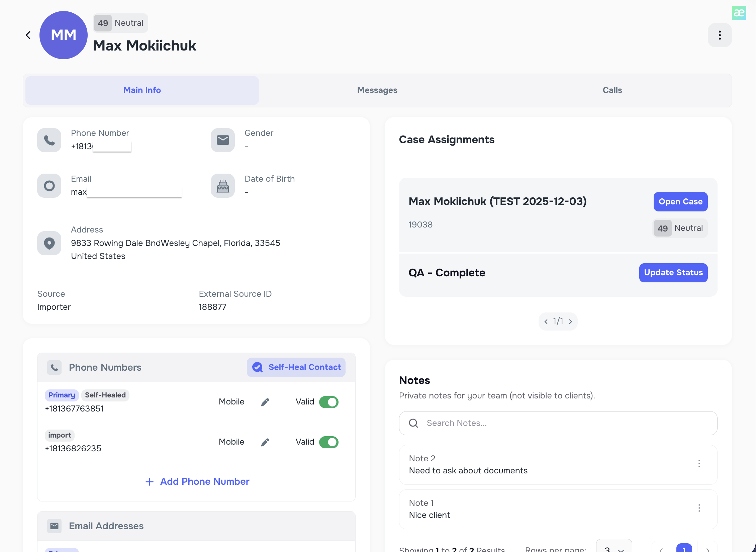Open options menu for Note 1

pos(699,508)
